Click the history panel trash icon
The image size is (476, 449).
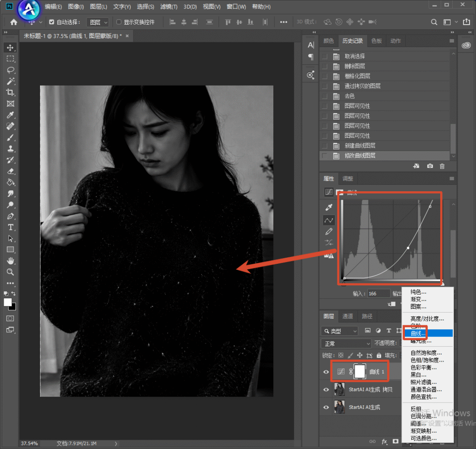pos(442,166)
